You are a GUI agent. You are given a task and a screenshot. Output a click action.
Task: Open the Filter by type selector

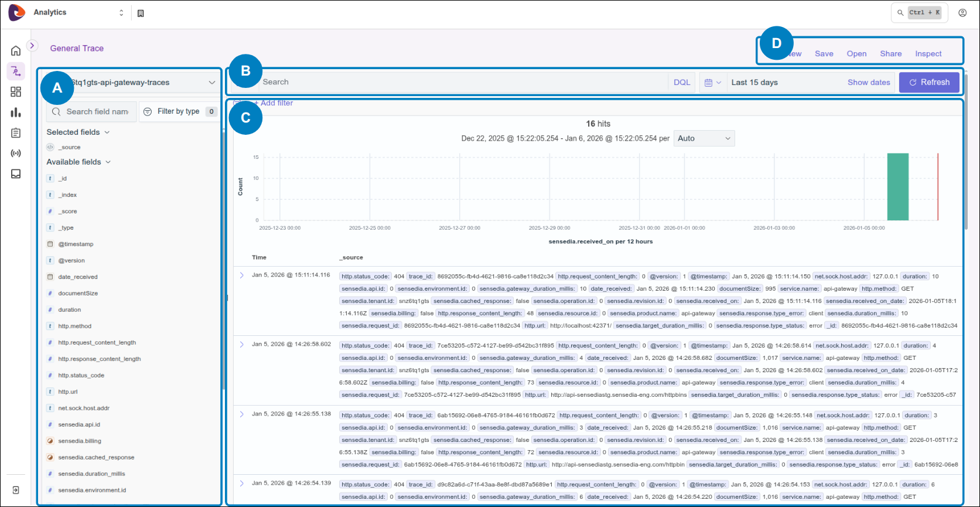[179, 111]
